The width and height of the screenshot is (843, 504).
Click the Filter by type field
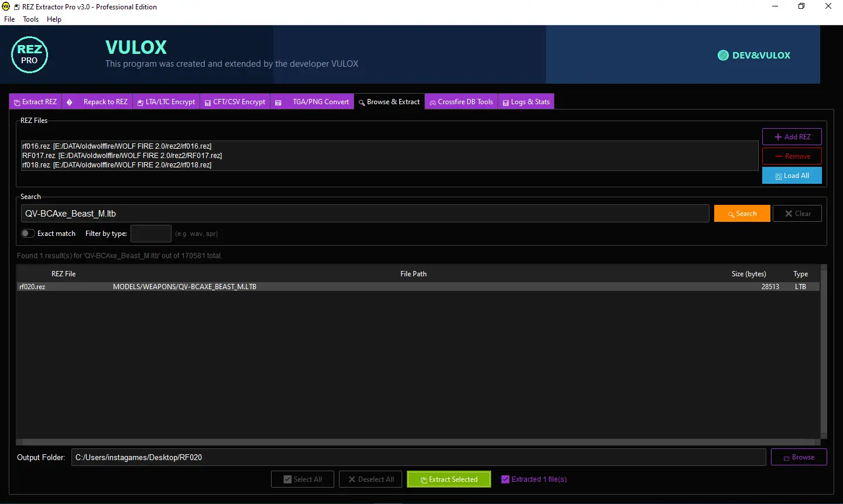(x=151, y=234)
